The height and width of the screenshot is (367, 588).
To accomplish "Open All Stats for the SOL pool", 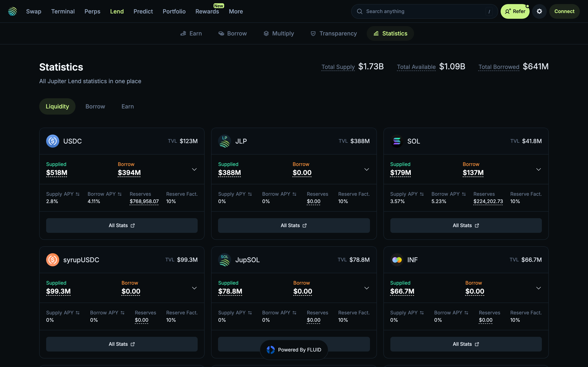I will point(465,225).
